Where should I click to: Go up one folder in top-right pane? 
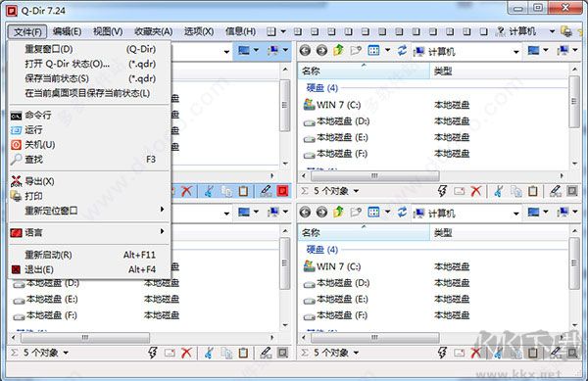click(x=338, y=50)
